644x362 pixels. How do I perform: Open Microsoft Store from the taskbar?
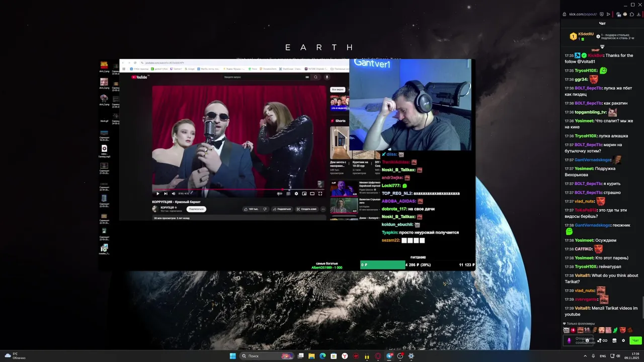coord(334,356)
